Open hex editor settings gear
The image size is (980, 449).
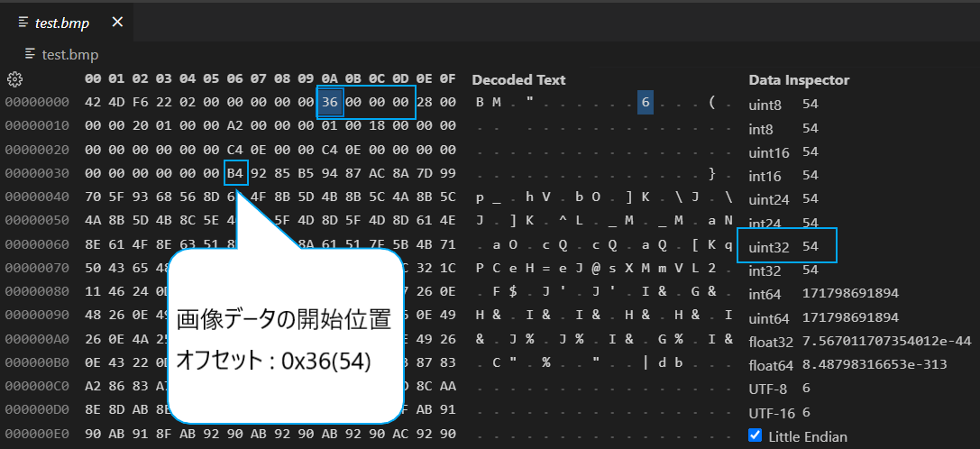coord(14,79)
